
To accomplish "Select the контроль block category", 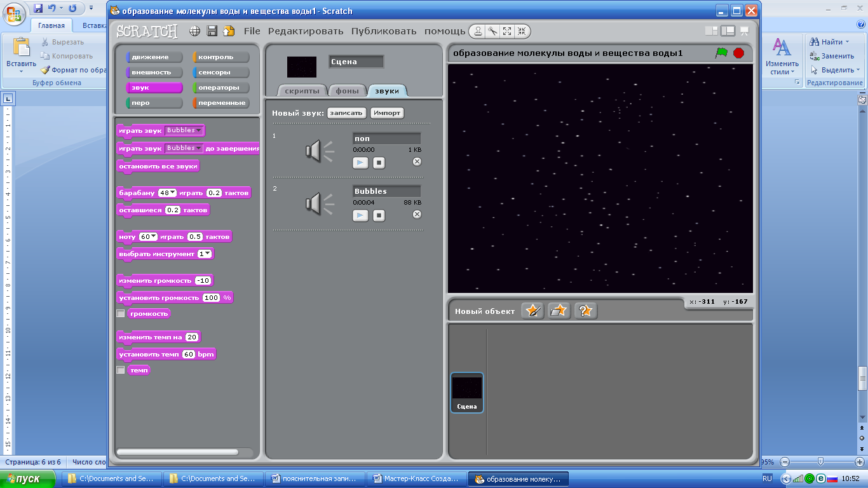I will 221,57.
